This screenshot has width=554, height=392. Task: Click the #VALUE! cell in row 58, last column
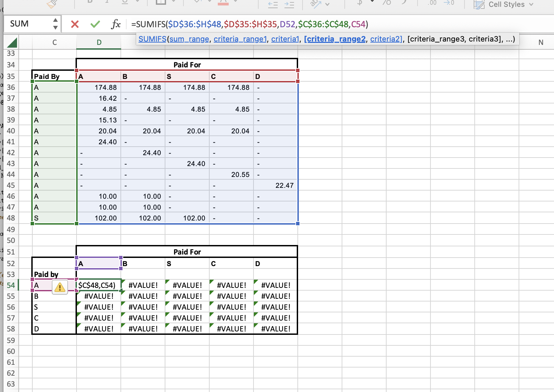(x=276, y=329)
